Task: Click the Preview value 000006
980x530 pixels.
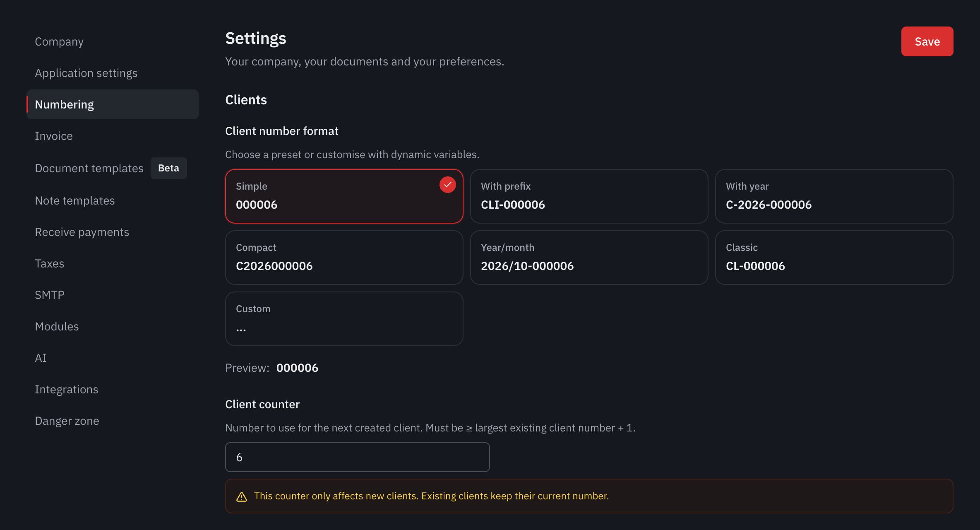Action: (297, 368)
